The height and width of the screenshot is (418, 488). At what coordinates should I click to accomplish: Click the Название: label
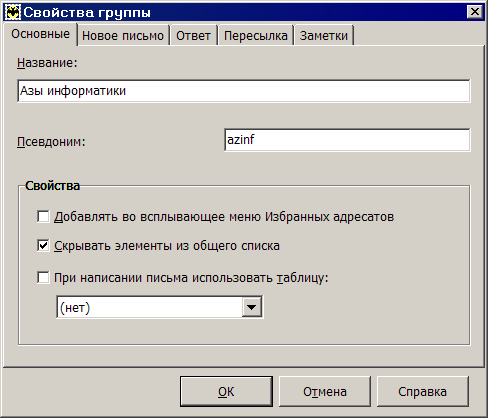click(47, 63)
